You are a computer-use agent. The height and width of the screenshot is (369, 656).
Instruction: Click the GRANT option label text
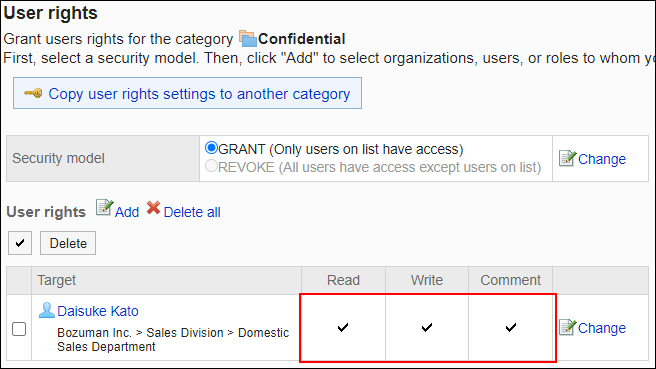(341, 149)
